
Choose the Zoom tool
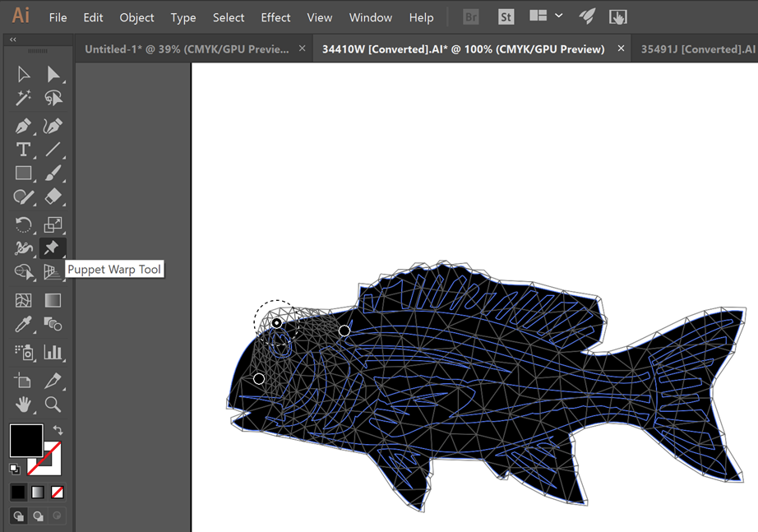[53, 404]
